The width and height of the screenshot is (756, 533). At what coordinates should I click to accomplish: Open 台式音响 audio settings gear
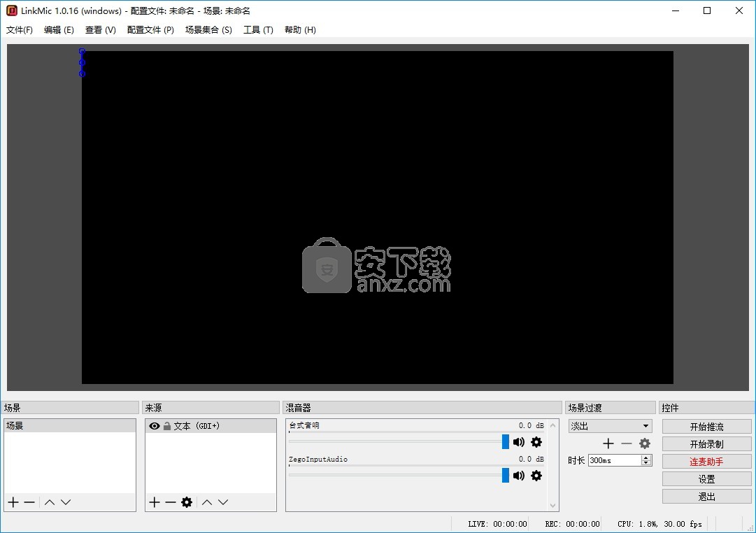(536, 442)
